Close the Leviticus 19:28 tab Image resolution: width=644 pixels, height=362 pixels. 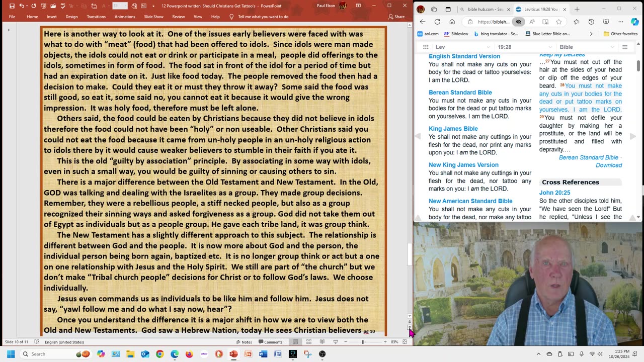click(565, 9)
